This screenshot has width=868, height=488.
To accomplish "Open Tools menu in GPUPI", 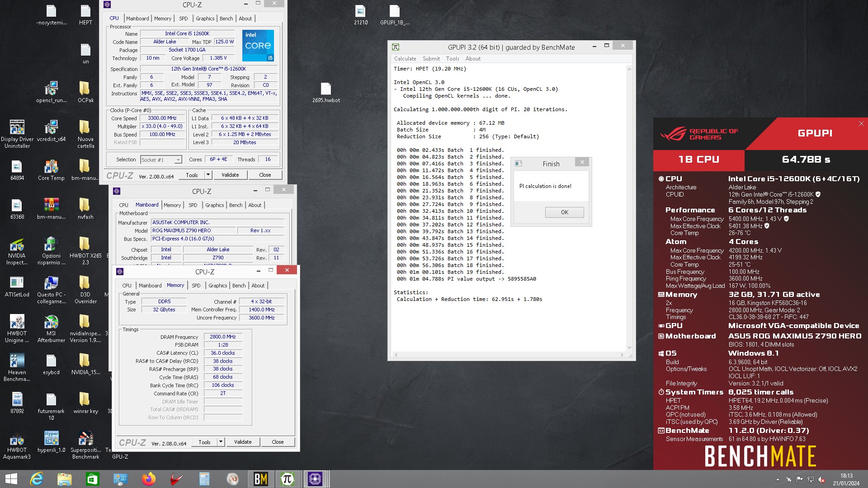I will (x=452, y=59).
